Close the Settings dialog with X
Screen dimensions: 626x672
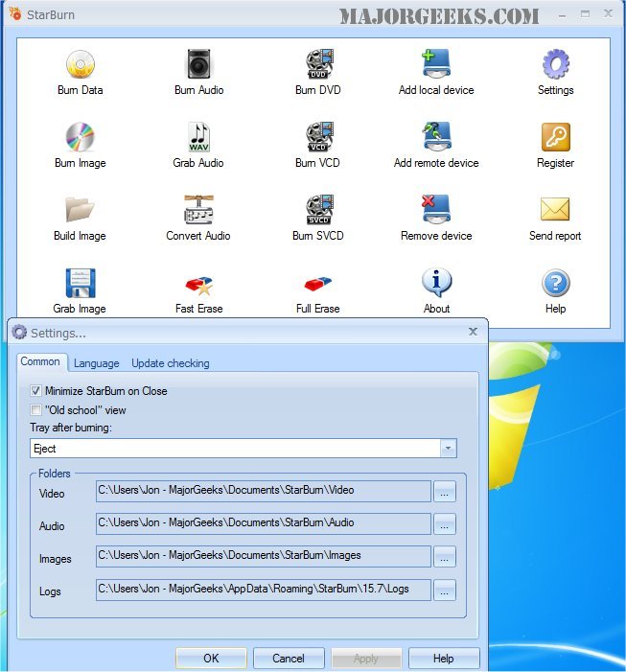(x=473, y=332)
